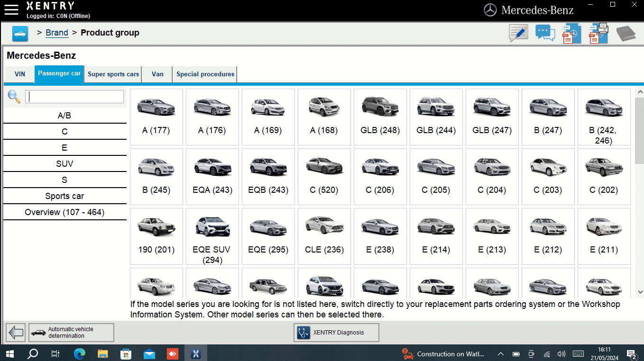Launch XENTRY Diagnosis button
Image resolution: width=644 pixels, height=361 pixels.
pyautogui.click(x=336, y=333)
